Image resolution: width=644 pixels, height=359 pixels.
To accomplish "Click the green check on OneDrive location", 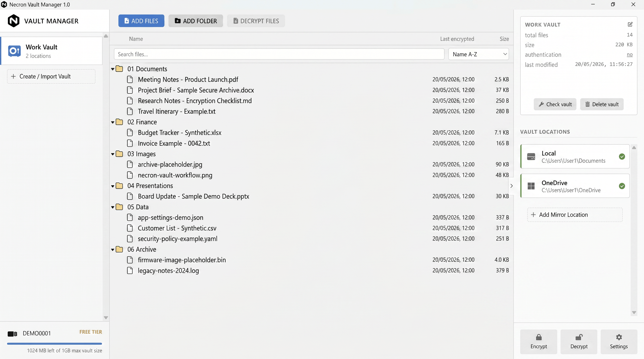I will click(x=622, y=186).
